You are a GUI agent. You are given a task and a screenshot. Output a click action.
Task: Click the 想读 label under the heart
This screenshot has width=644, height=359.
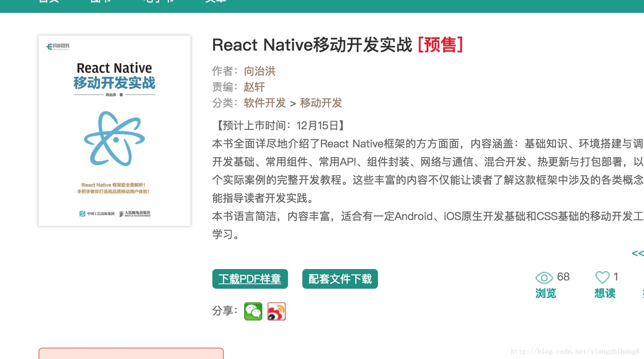tap(605, 293)
